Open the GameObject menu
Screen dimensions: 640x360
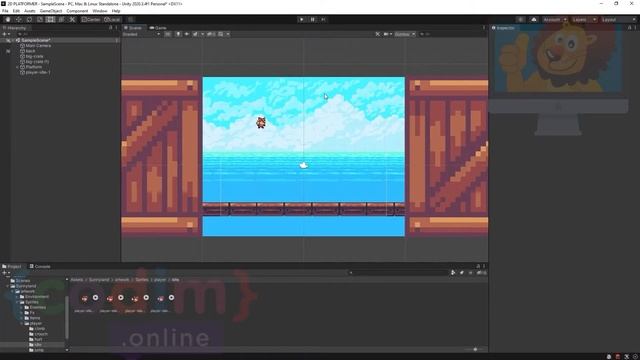point(51,11)
